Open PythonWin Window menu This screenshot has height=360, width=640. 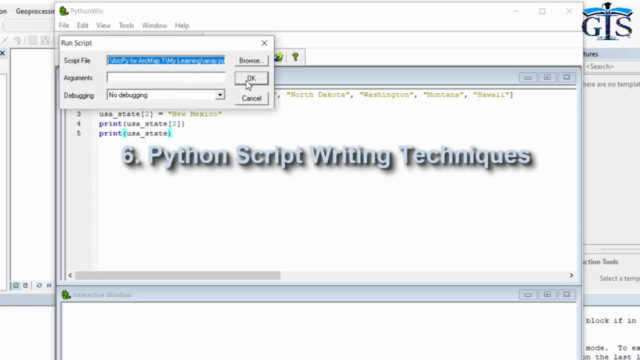154,25
